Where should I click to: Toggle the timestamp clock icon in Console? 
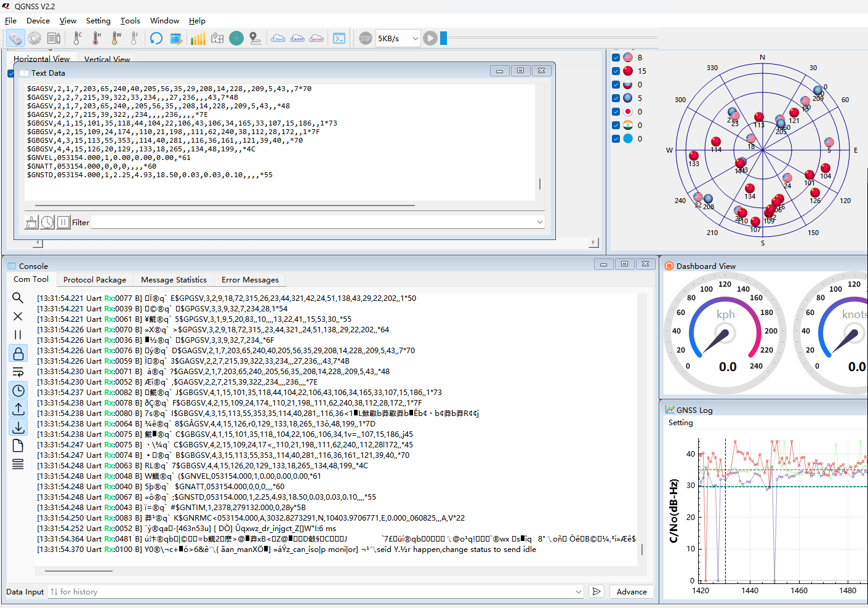(18, 391)
